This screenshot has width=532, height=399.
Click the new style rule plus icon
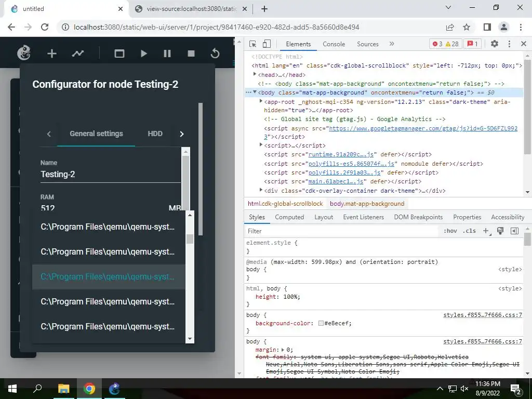coord(486,231)
